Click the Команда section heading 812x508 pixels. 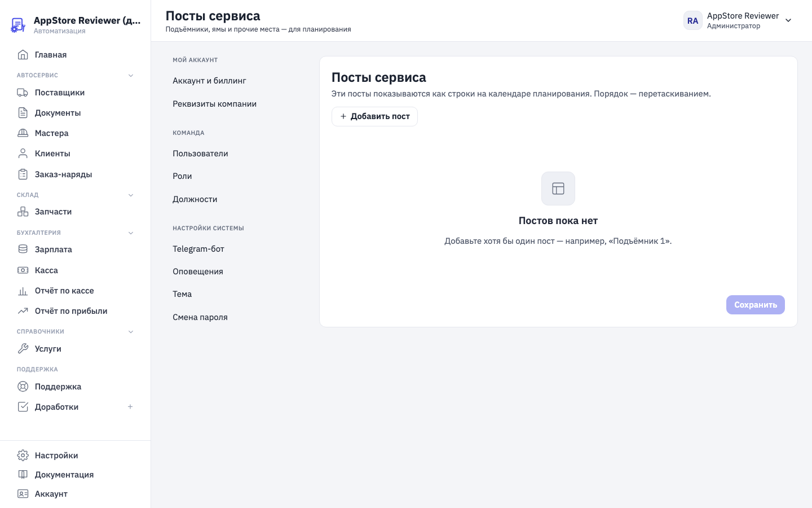pyautogui.click(x=188, y=133)
